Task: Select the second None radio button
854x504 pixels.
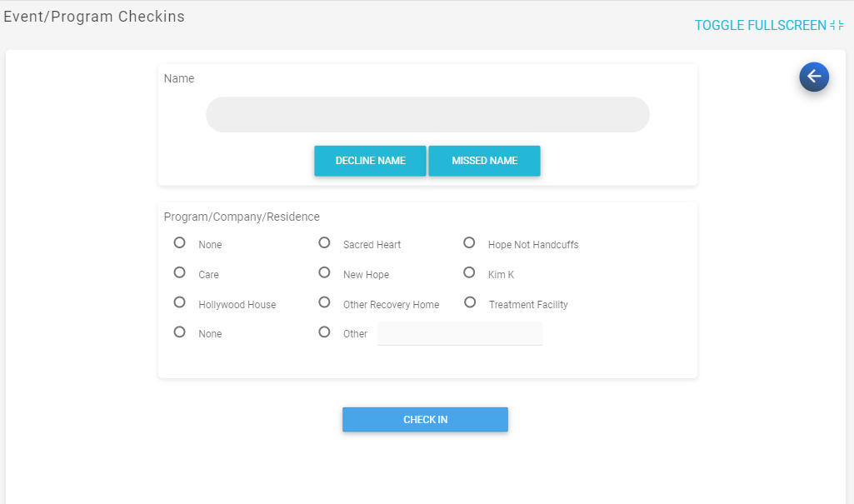Action: [179, 332]
